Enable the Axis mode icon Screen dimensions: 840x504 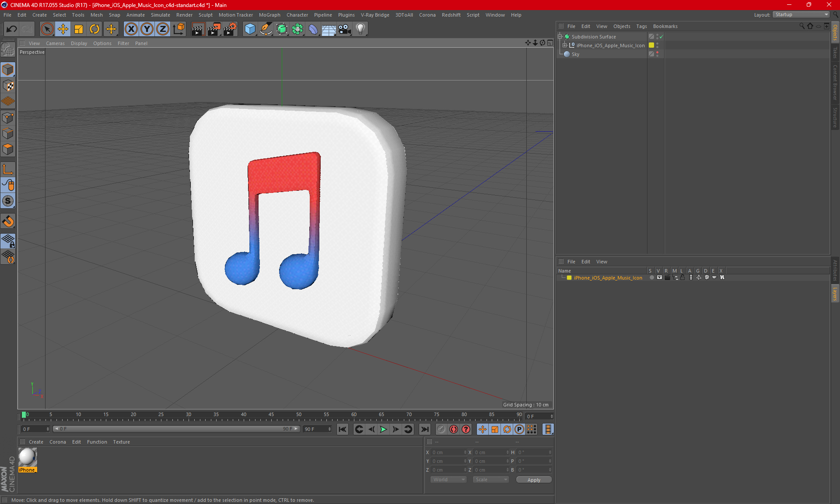(x=8, y=169)
